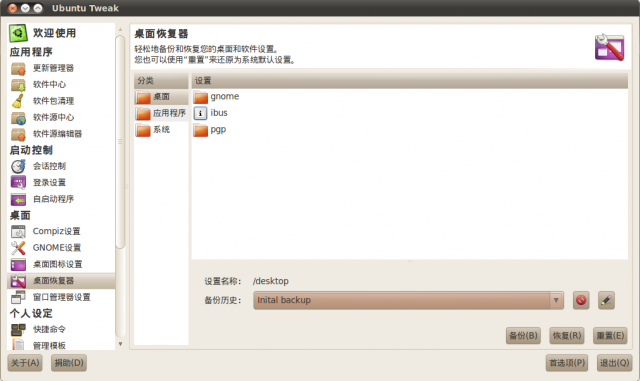The image size is (640, 381).
Task: Open Compiz设置 in sidebar
Action: pos(61,232)
